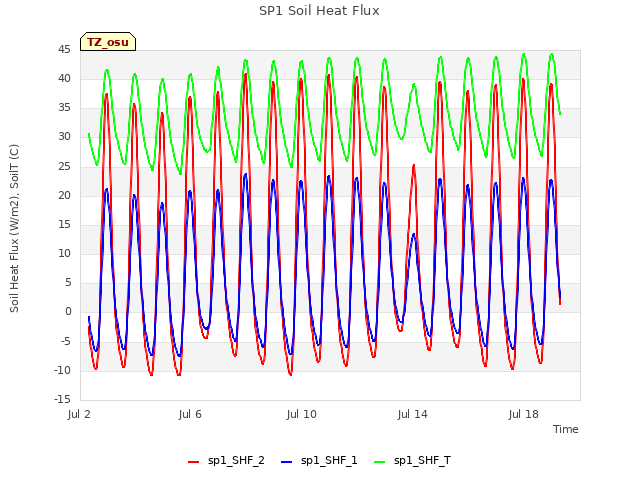Toggle the sp1_SHF_2 legend entry

coord(226,461)
